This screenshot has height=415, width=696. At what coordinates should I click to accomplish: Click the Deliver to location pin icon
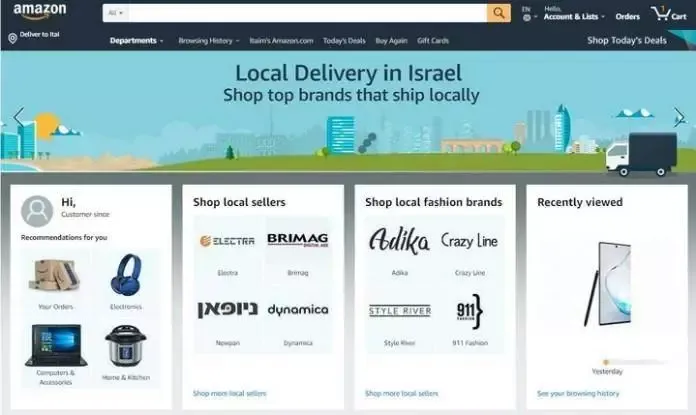pos(13,39)
